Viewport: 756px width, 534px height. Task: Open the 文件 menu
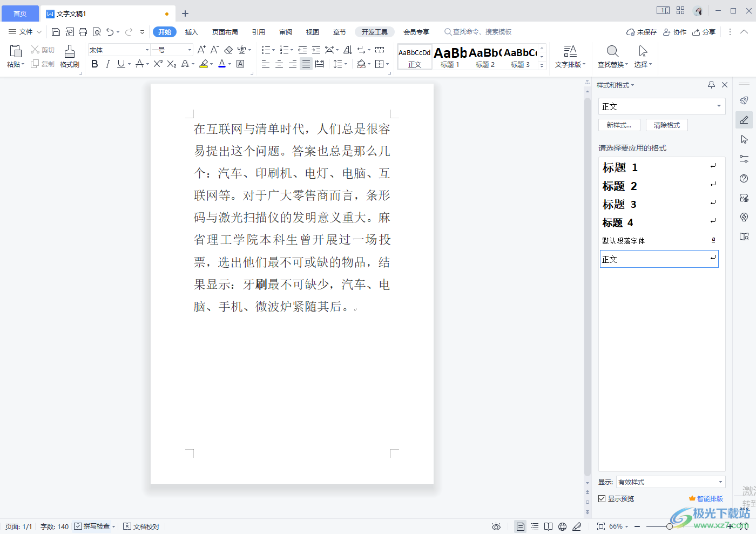point(25,32)
